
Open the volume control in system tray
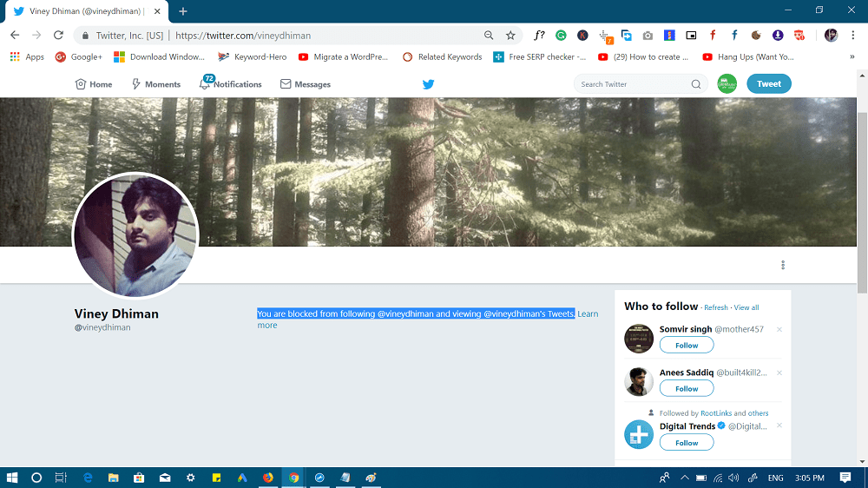click(x=734, y=478)
